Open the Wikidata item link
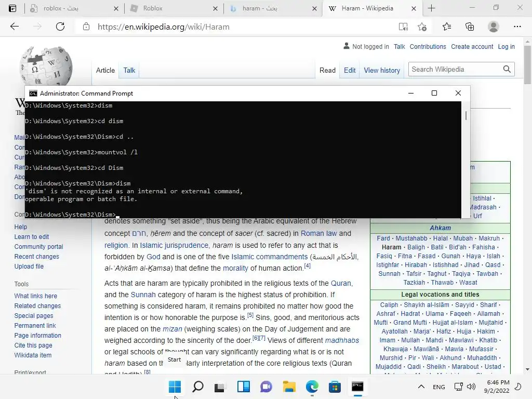Screen dimensions: 532x399 [33, 355]
